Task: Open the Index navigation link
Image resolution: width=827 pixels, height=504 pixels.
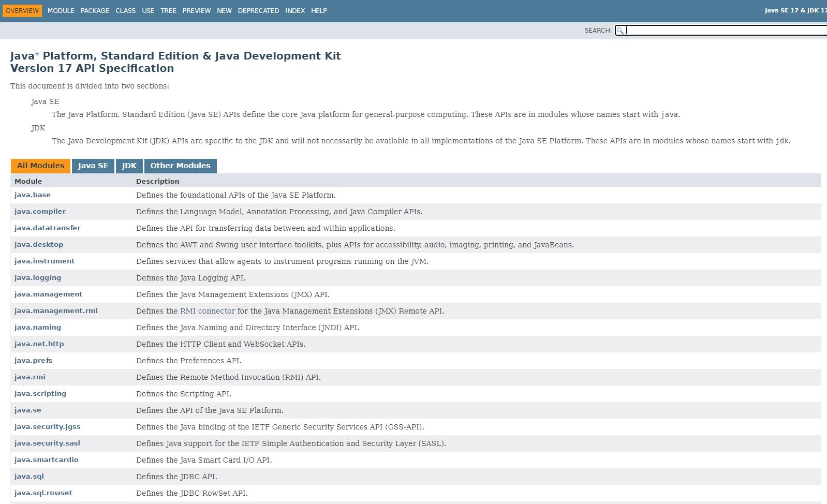Action: click(x=294, y=11)
